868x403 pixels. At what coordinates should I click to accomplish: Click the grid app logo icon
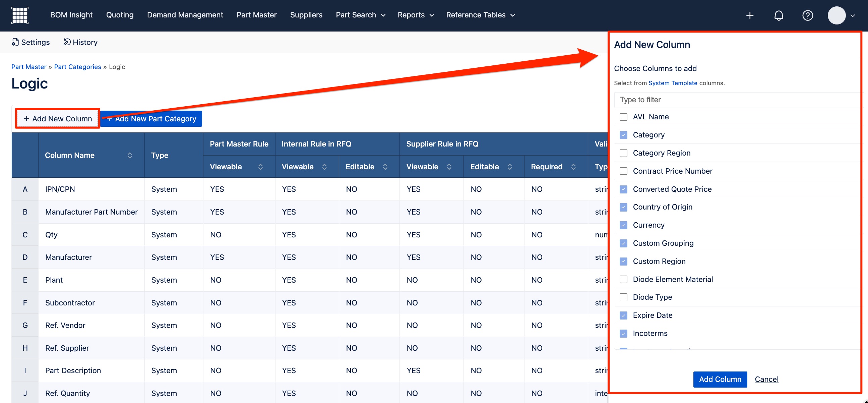click(20, 15)
